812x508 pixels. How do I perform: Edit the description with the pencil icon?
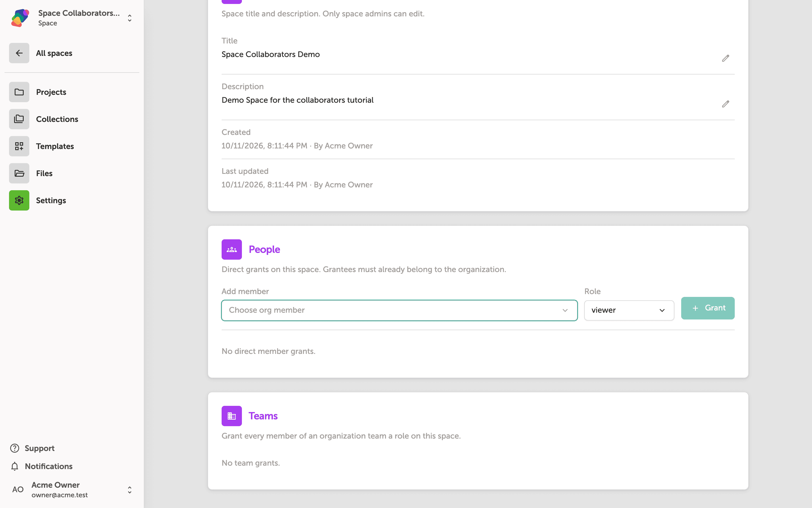pos(725,104)
